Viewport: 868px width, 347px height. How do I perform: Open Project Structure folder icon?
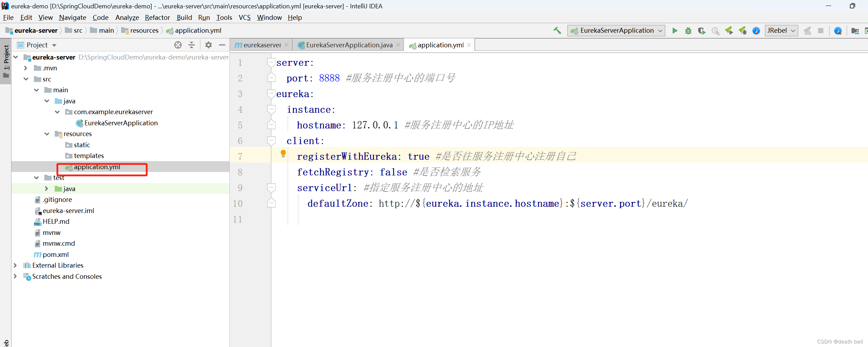[x=855, y=31]
